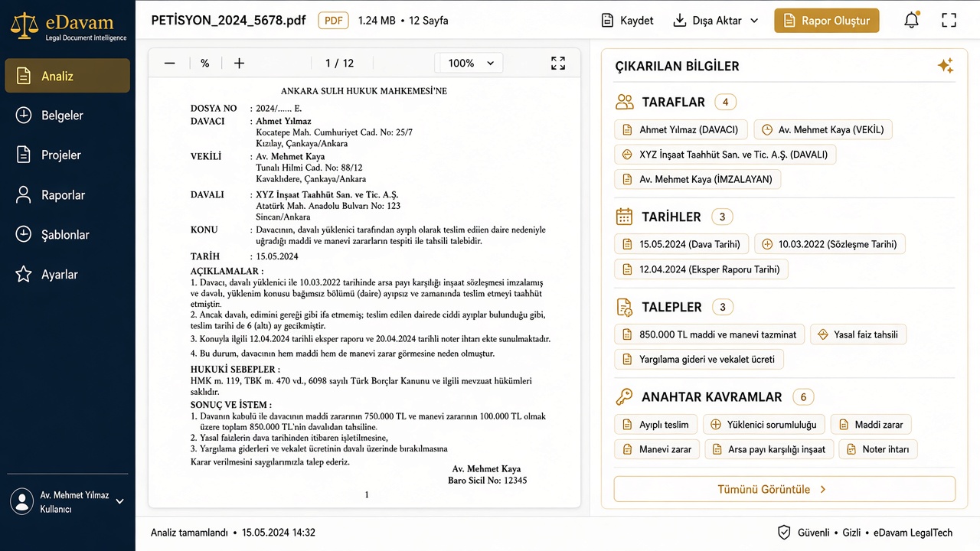Click the percent zoom mode icon
Image resolution: width=980 pixels, height=551 pixels.
pos(205,64)
